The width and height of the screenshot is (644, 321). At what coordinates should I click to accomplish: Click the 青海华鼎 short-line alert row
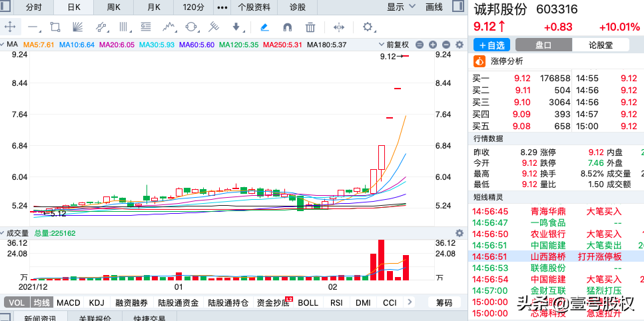pyautogui.click(x=556, y=212)
